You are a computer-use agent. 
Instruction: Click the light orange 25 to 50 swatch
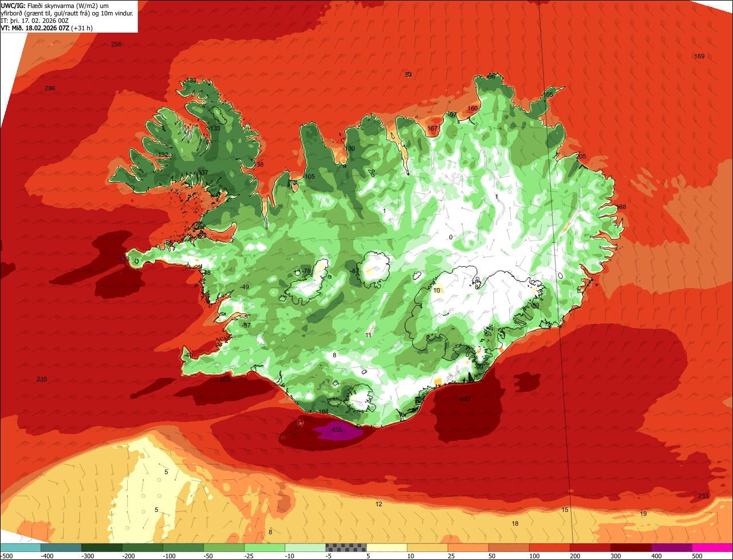468,547
